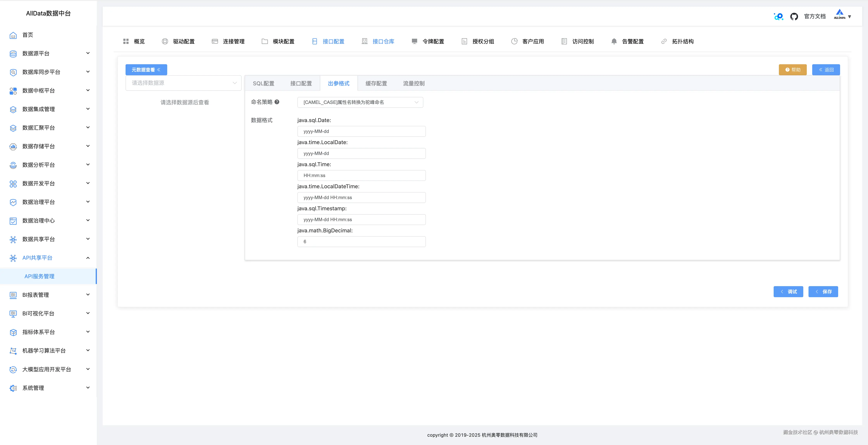Click the orange 帮助 button
Image resolution: width=868 pixels, height=445 pixels.
[792, 70]
